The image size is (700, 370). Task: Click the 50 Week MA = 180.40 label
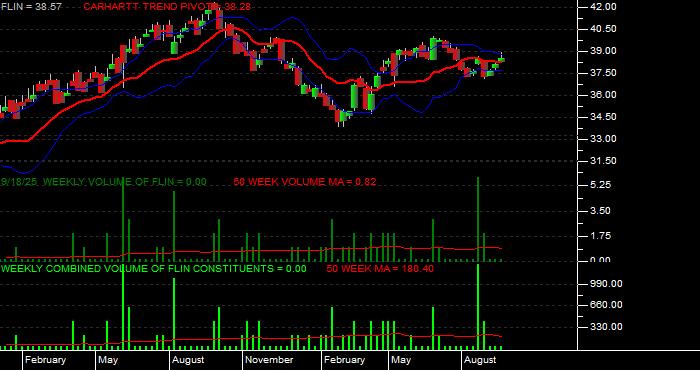[380, 269]
